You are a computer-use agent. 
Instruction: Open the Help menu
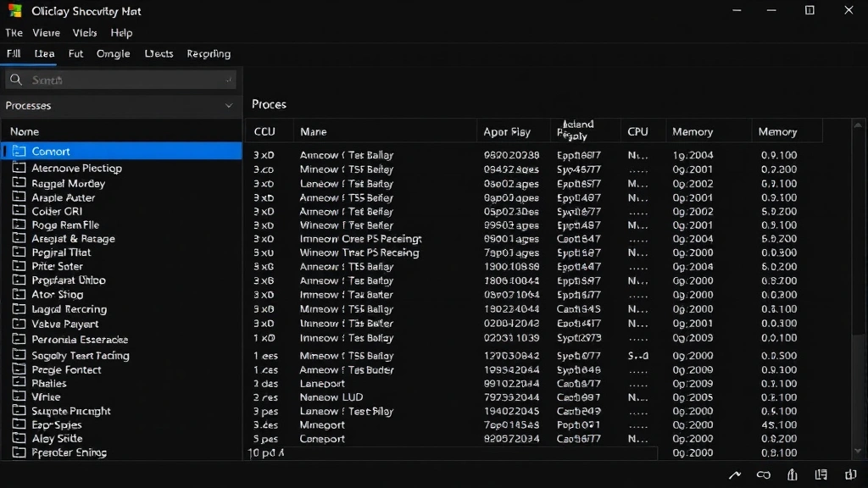click(x=121, y=32)
